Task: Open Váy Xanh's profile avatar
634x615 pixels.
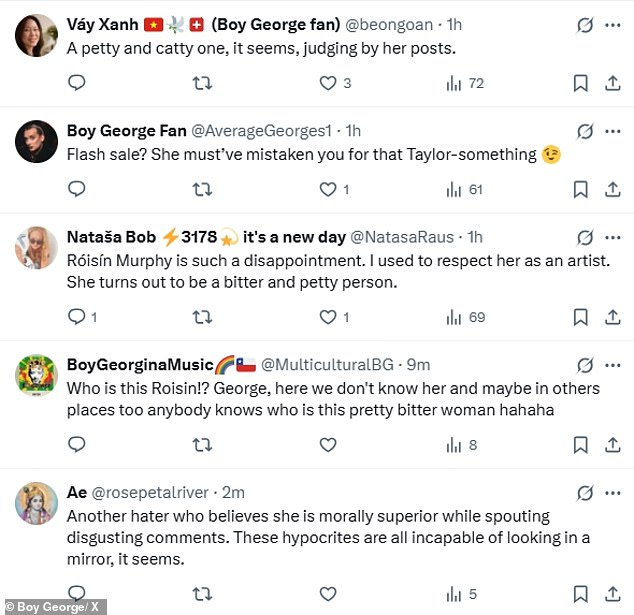Action: (36, 36)
